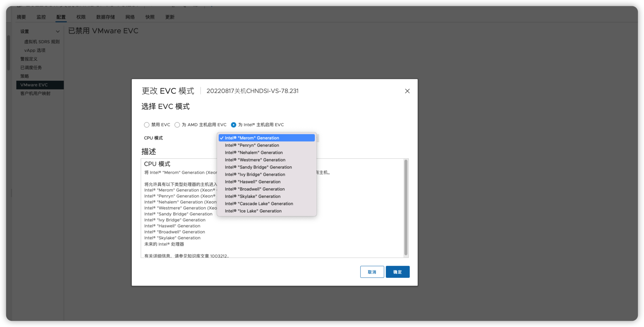The height and width of the screenshot is (327, 644).
Task: Click the sidebar vertical scrollbar
Action: (x=9, y=53)
